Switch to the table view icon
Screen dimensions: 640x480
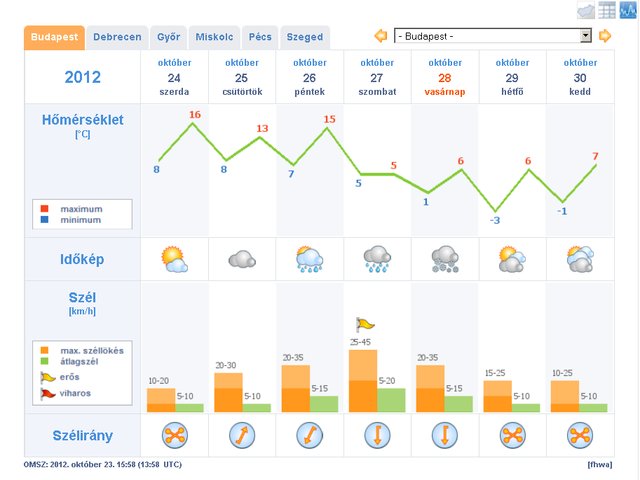click(607, 11)
